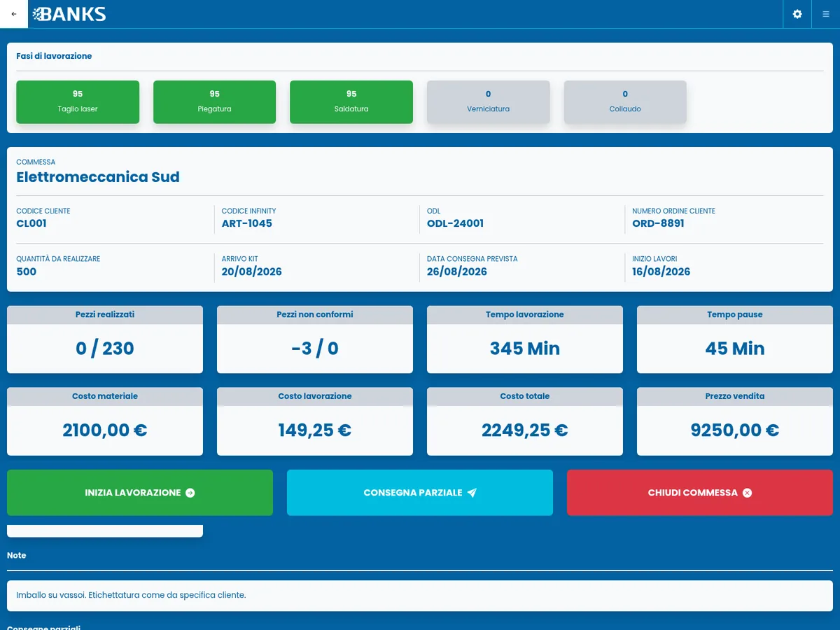Click customer code CL001
Viewport: 840px width, 630px height.
(31, 223)
